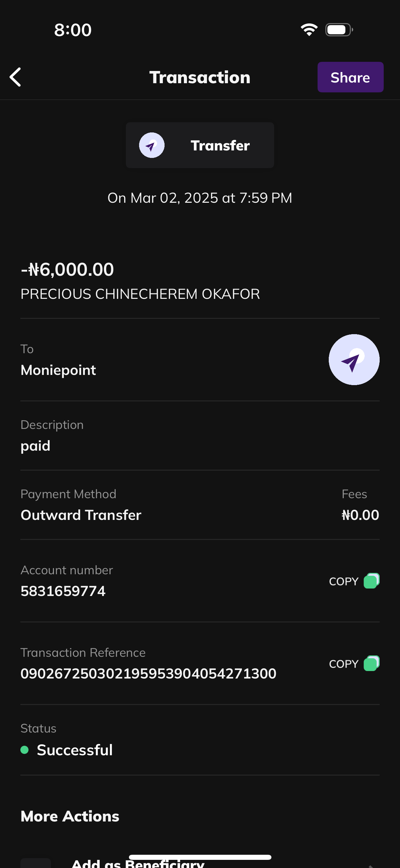Tap the green copy icon for Transaction Reference
The width and height of the screenshot is (400, 868).
372,664
